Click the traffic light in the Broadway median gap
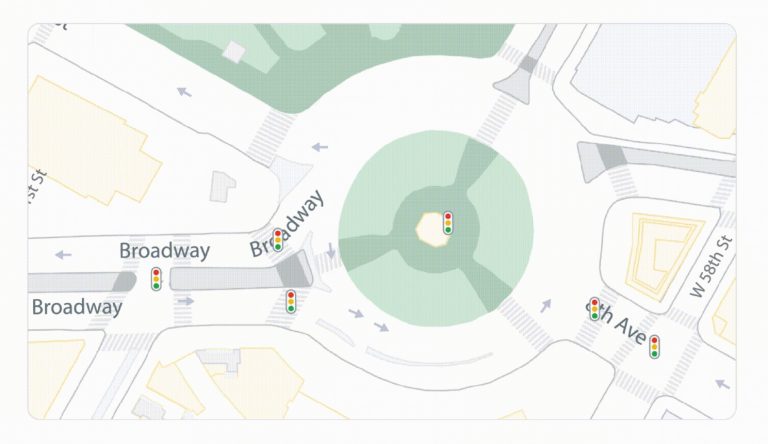 coord(156,279)
